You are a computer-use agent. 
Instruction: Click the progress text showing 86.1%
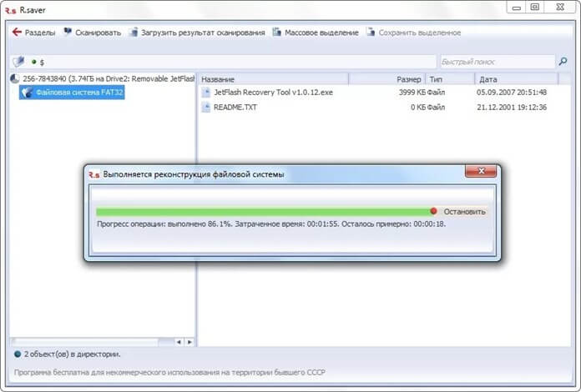tap(271, 224)
